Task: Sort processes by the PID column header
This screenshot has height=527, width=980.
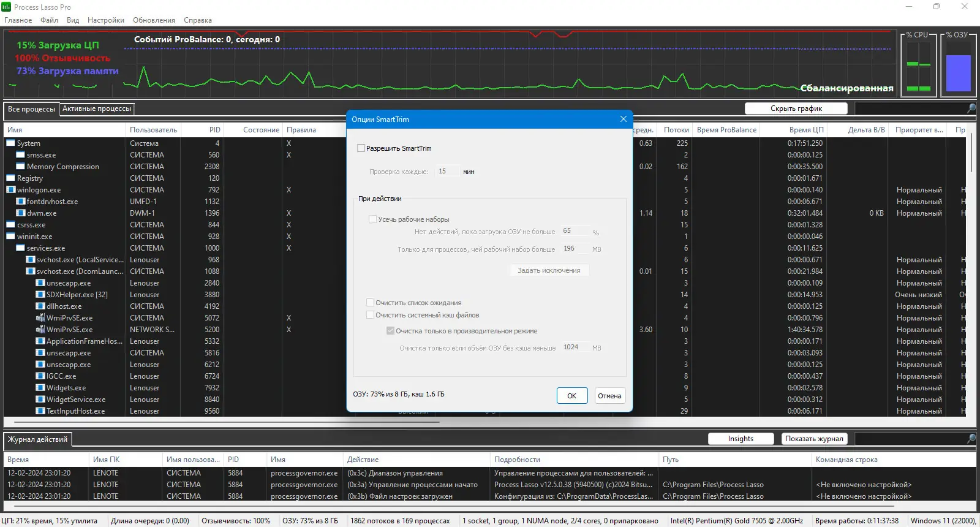Action: point(202,130)
